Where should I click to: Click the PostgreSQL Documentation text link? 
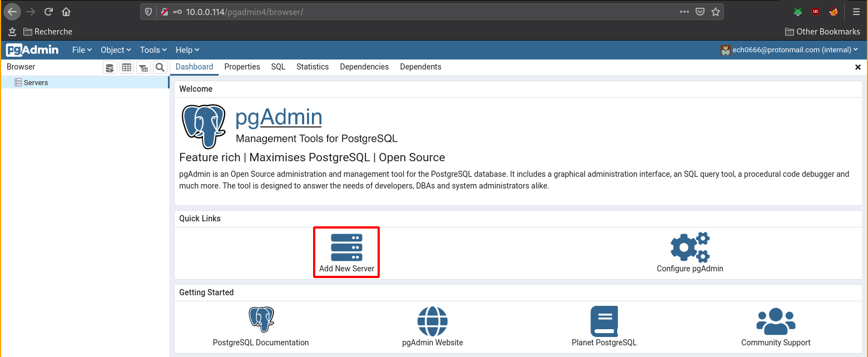(261, 343)
